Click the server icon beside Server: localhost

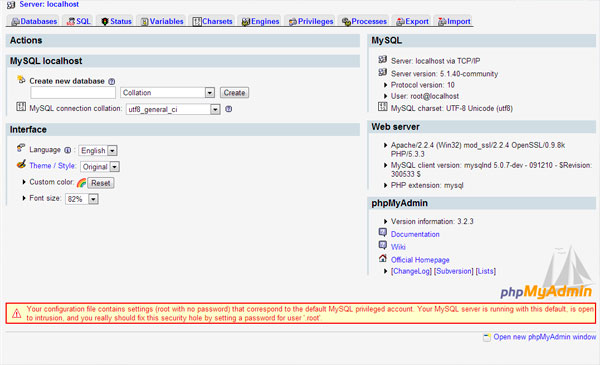11,5
